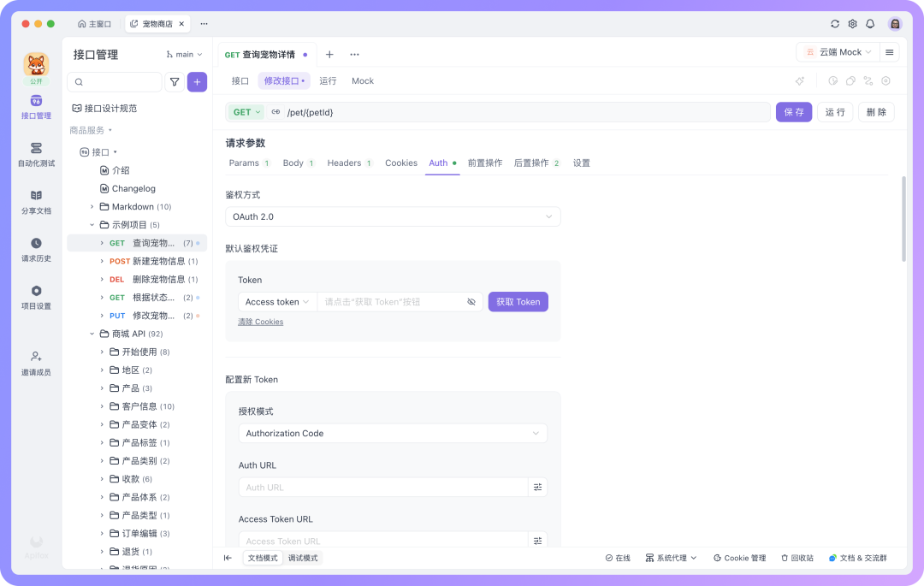Click the Access Token URL settings icon
This screenshot has width=924, height=586.
coord(537,541)
